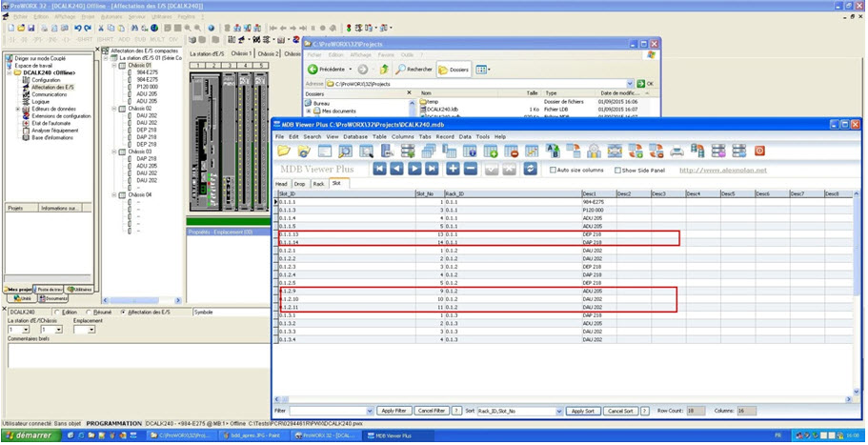
Task: Open the alexnolan.net link
Action: 723,171
